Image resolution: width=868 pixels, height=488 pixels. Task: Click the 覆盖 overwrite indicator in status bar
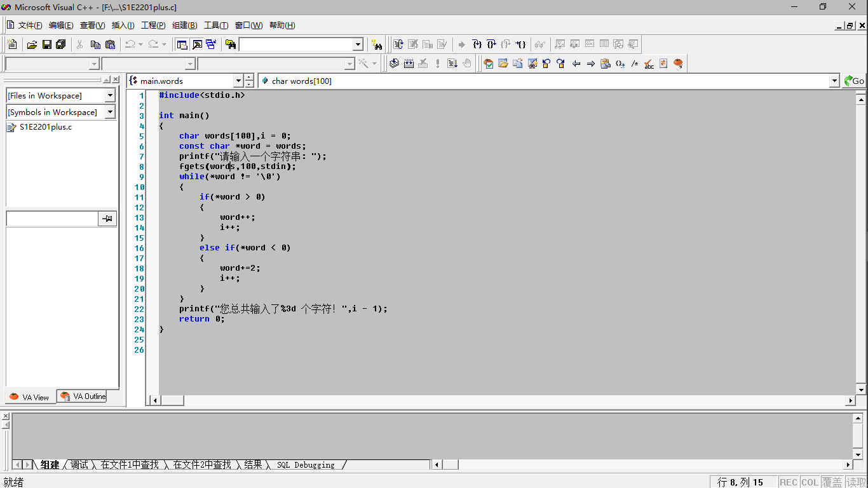click(x=832, y=482)
